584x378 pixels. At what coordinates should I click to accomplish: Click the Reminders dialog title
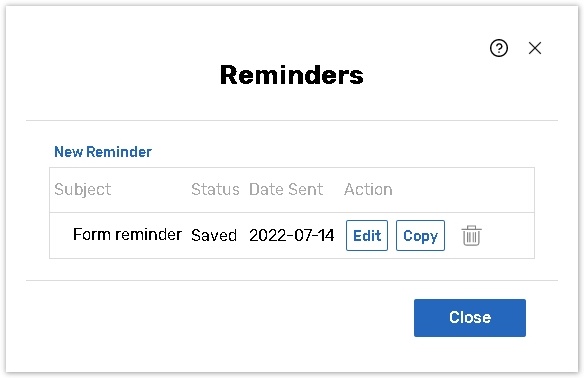(292, 75)
